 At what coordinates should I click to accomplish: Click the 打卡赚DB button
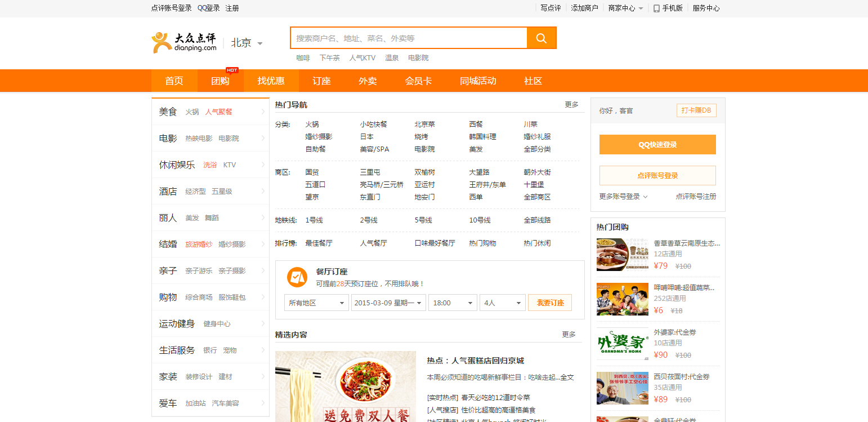tap(696, 110)
